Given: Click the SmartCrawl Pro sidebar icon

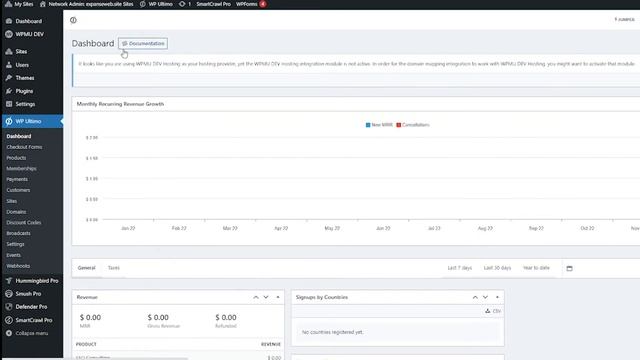Looking at the screenshot, I should click(x=9, y=320).
